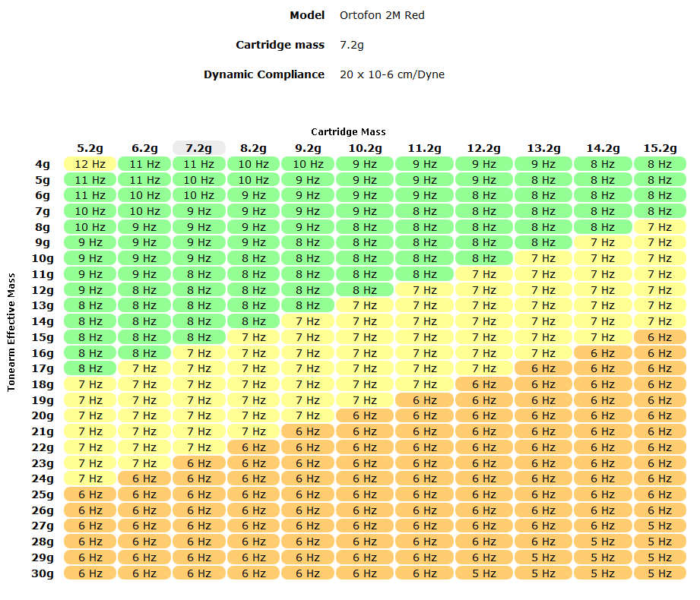Click the 7 Hz cell in 8g row
The height and width of the screenshot is (600, 700).
click(660, 227)
